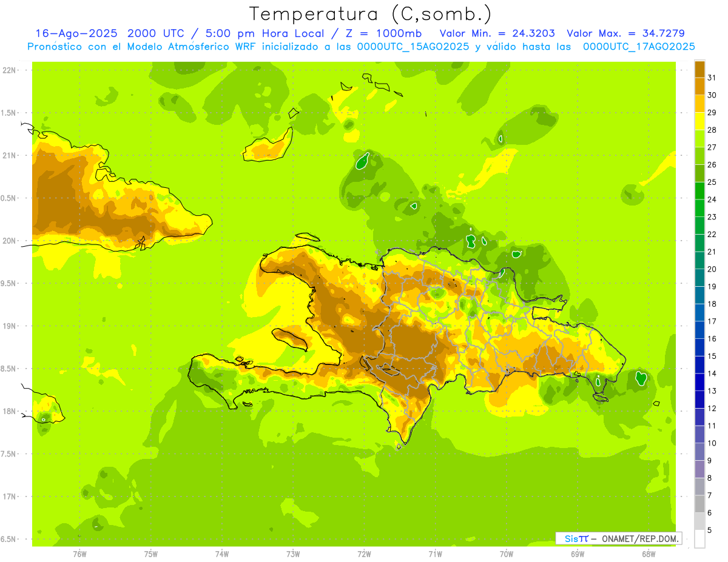Click the legend value '20'
728x562 pixels.
[712, 269]
